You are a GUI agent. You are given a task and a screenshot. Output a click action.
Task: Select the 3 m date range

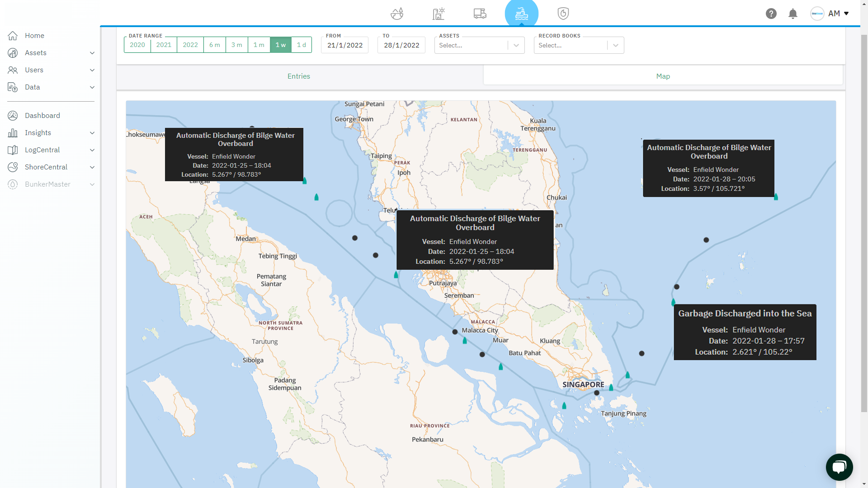(x=237, y=45)
